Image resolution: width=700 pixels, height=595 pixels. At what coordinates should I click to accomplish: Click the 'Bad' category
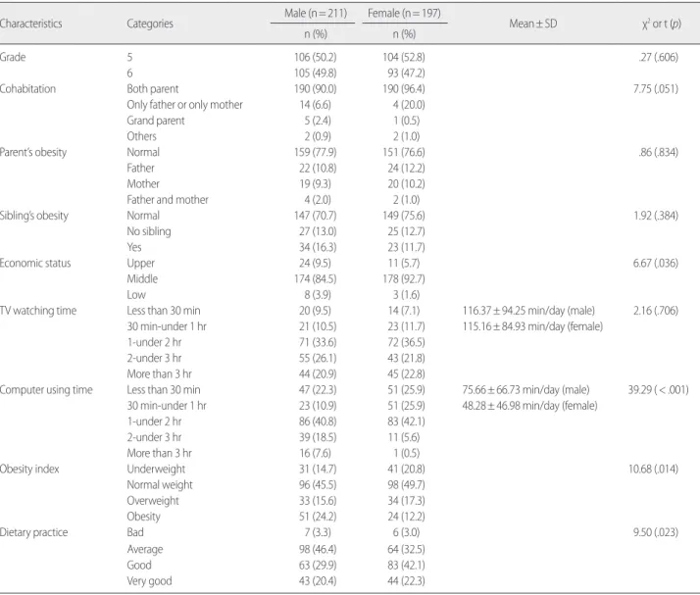pos(135,532)
